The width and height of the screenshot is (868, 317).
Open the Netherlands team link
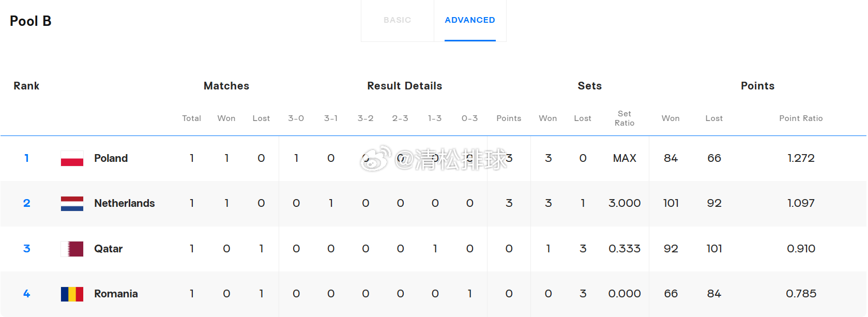124,203
